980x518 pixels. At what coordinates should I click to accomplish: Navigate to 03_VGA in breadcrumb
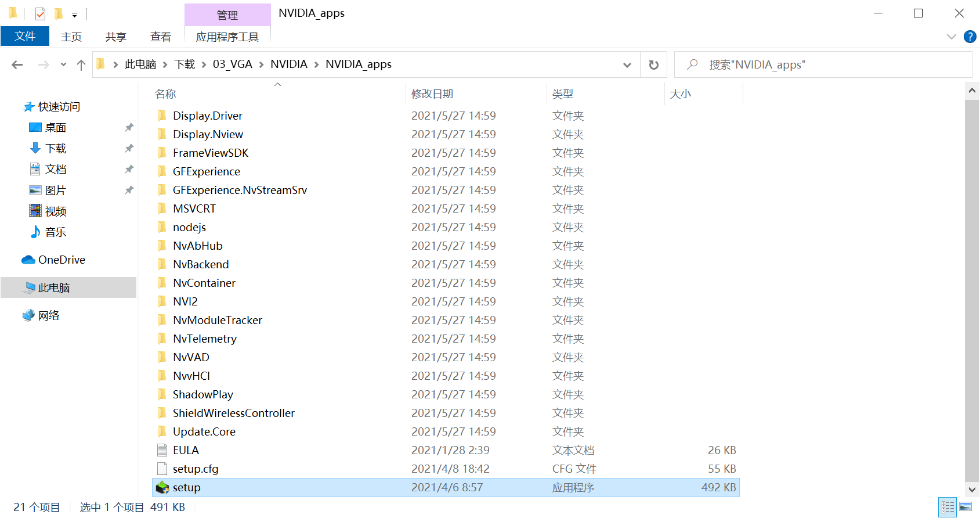click(x=233, y=64)
